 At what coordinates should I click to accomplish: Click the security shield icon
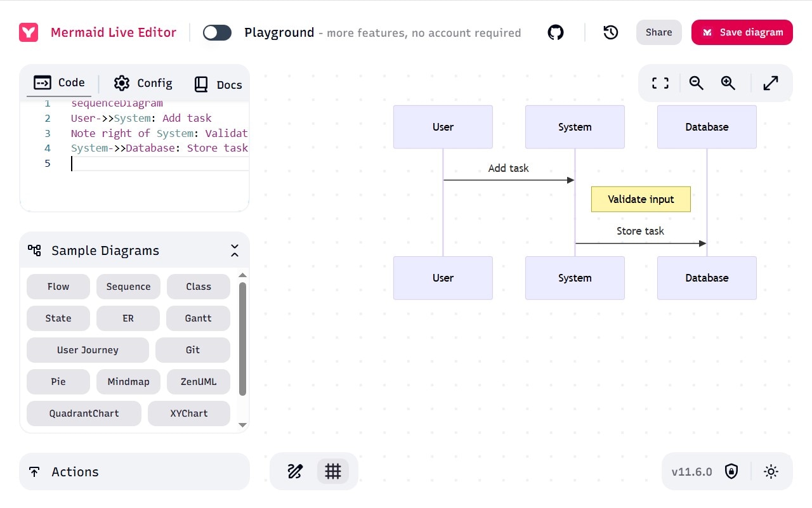tap(731, 471)
